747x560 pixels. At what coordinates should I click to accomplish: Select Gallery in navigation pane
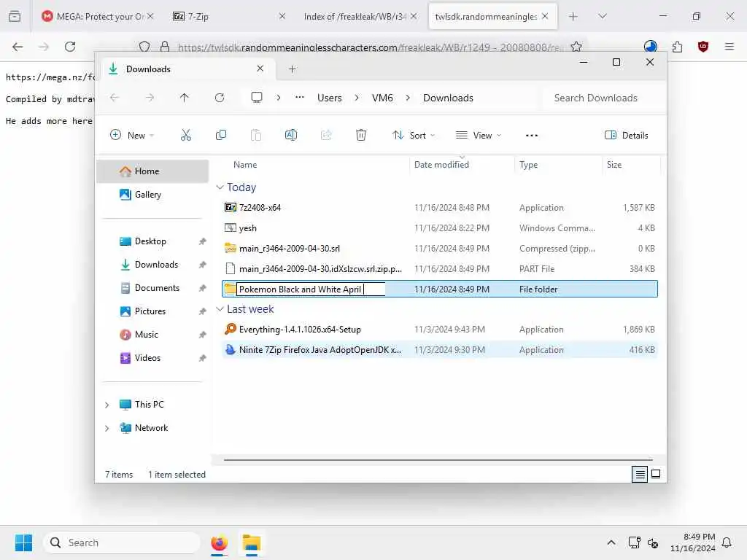point(152,194)
